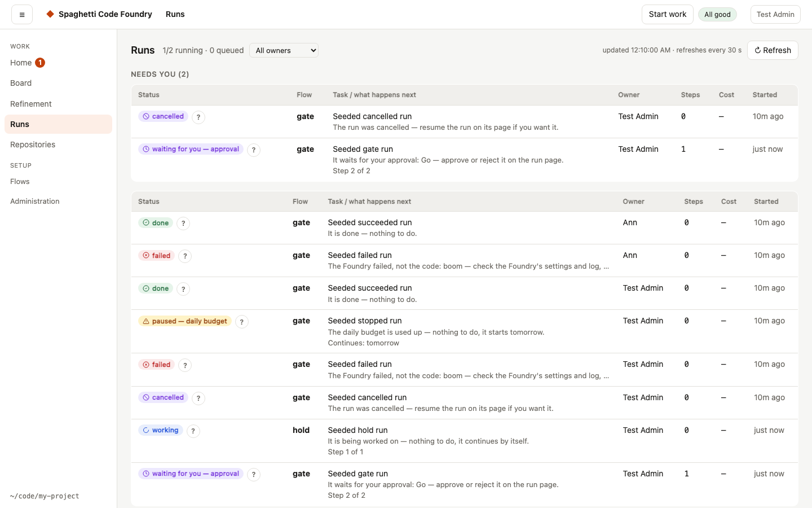This screenshot has height=508, width=812.
Task: Open Administration page
Action: (x=58, y=201)
